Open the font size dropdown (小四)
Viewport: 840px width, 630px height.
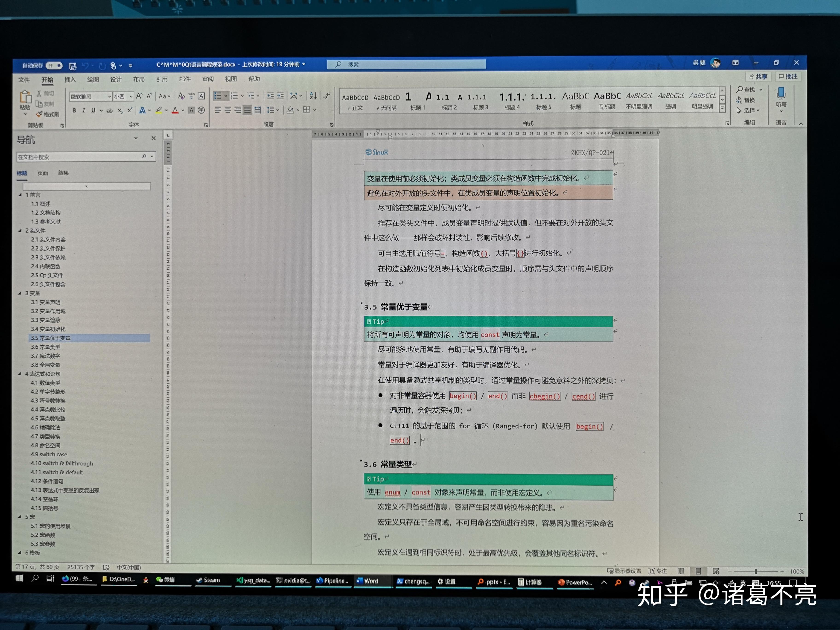tap(131, 96)
